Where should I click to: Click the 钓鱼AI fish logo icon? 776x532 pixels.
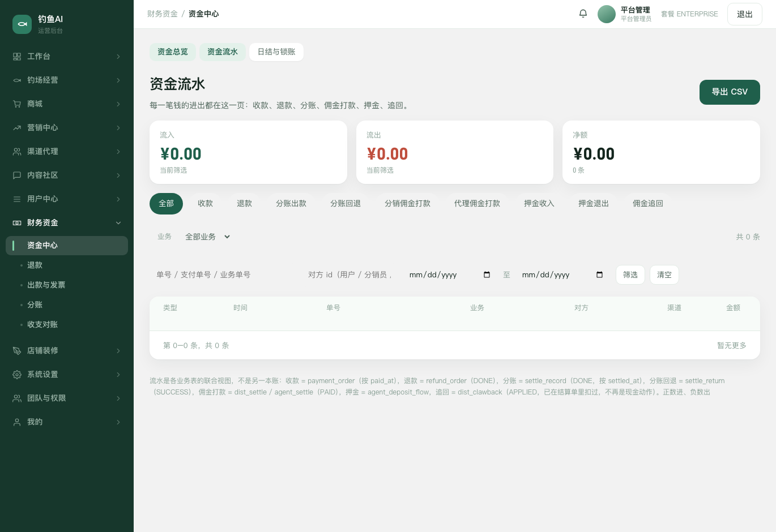coord(22,24)
